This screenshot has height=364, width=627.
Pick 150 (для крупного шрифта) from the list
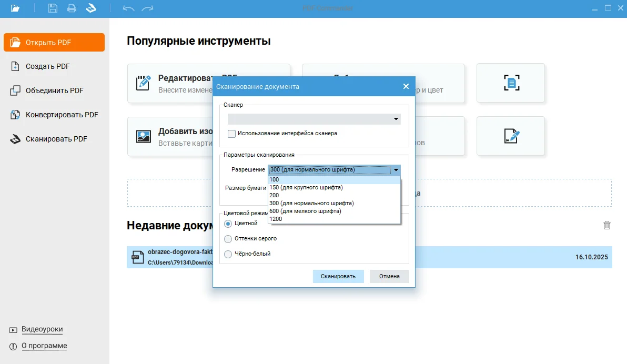[306, 187]
